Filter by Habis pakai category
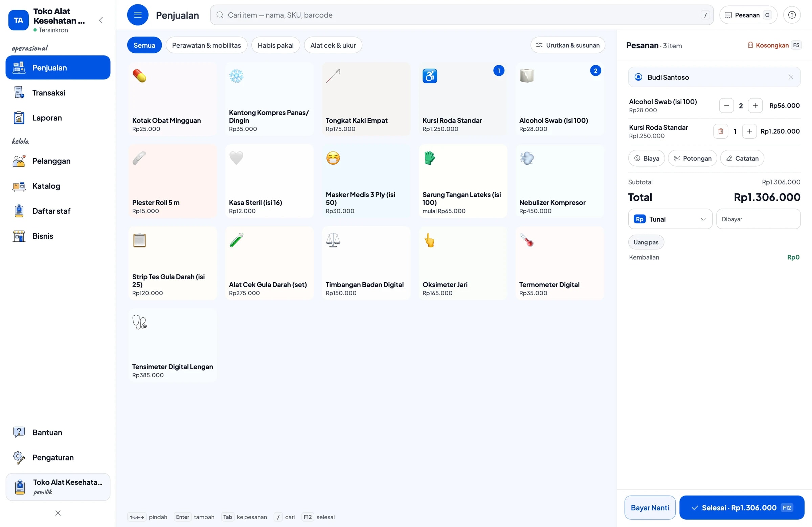 275,45
